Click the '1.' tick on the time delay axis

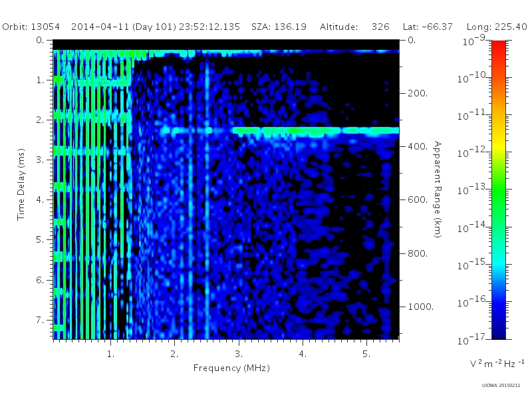coord(41,80)
